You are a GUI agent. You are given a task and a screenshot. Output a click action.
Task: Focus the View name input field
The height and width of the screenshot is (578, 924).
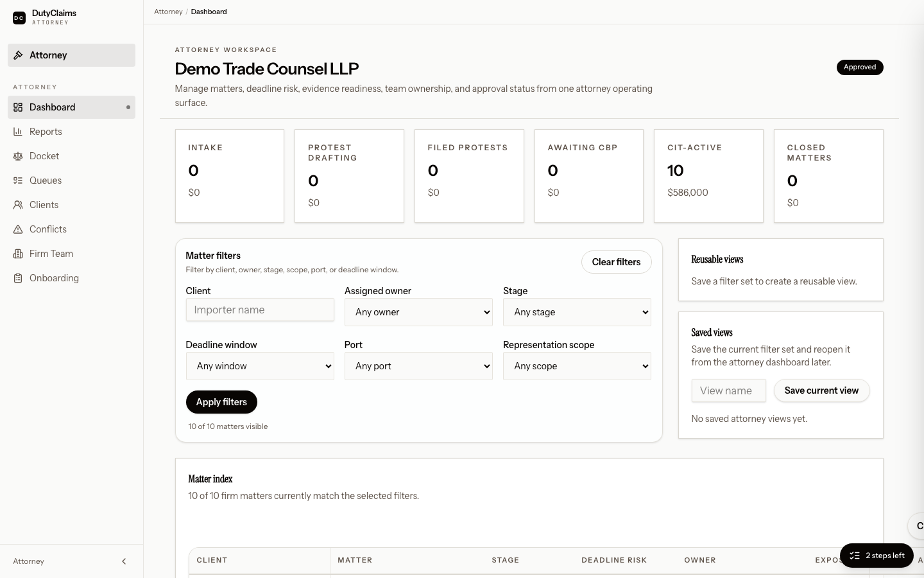click(x=728, y=390)
